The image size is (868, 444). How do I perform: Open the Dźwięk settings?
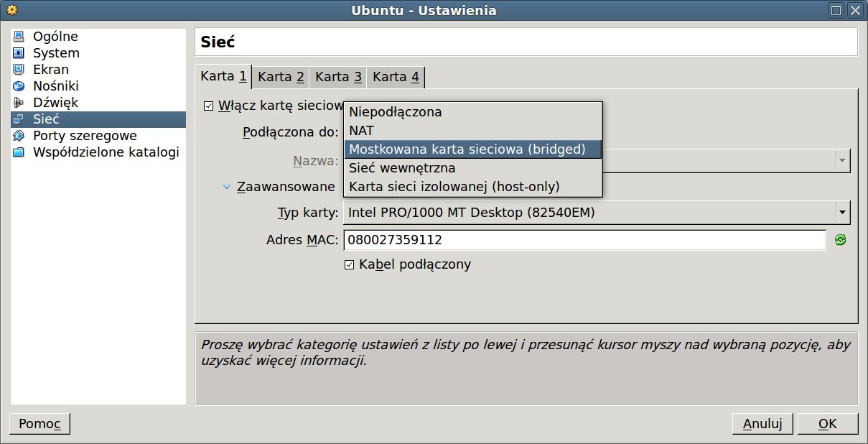98,103
